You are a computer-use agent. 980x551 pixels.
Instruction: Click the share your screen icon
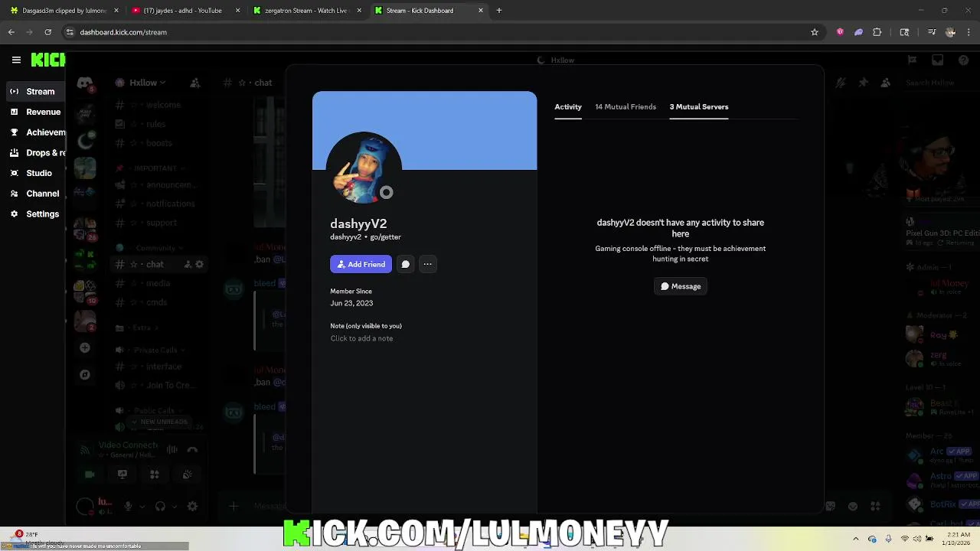[122, 474]
